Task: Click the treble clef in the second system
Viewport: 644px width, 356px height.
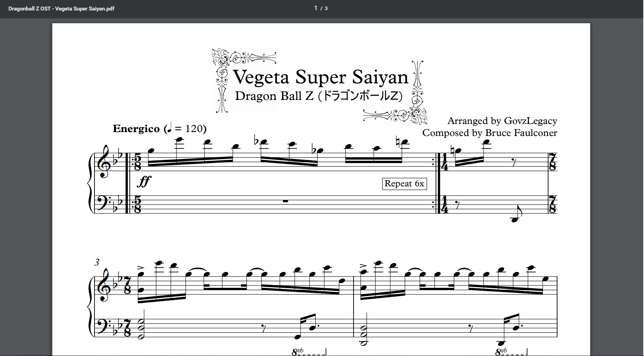Action: (105, 285)
